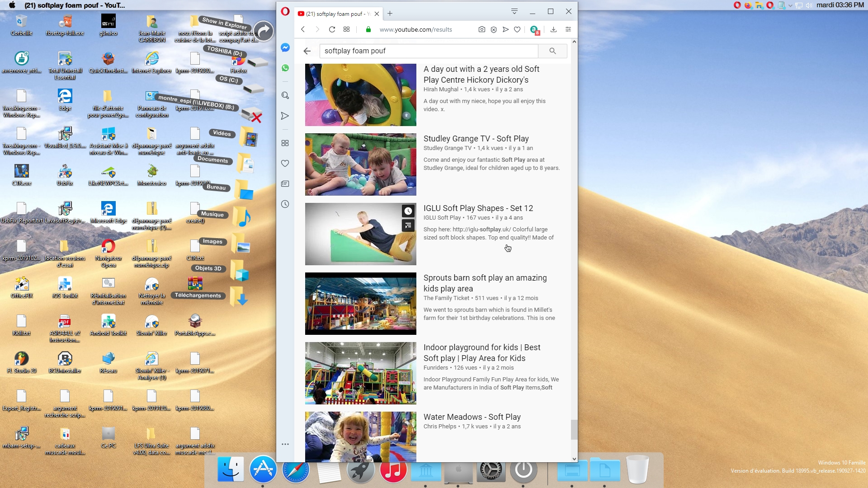Open the sidebar three-dots settings menu
Viewport: 868px width, 488px height.
(285, 444)
